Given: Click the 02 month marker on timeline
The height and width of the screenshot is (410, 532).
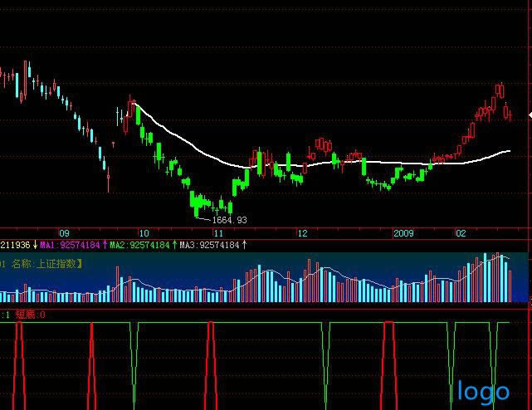Looking at the screenshot, I should pyautogui.click(x=461, y=234).
